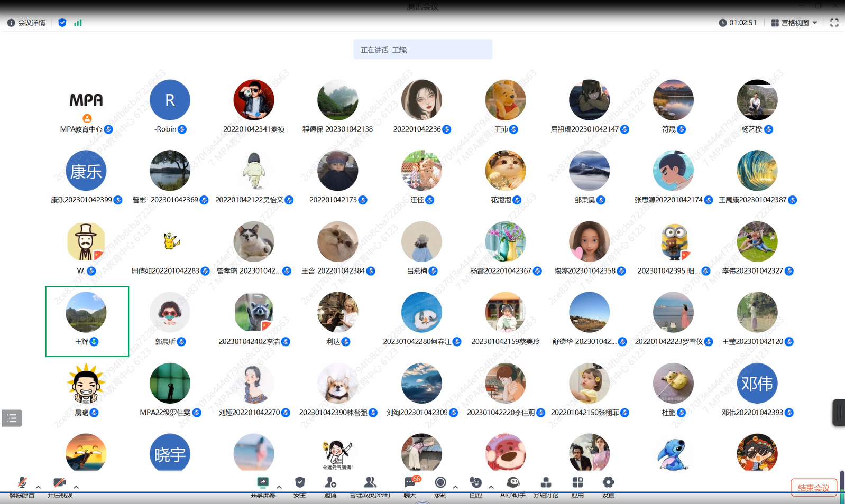Image resolution: width=845 pixels, height=504 pixels.
Task: Open 会议详情 meeting details
Action: pos(26,23)
